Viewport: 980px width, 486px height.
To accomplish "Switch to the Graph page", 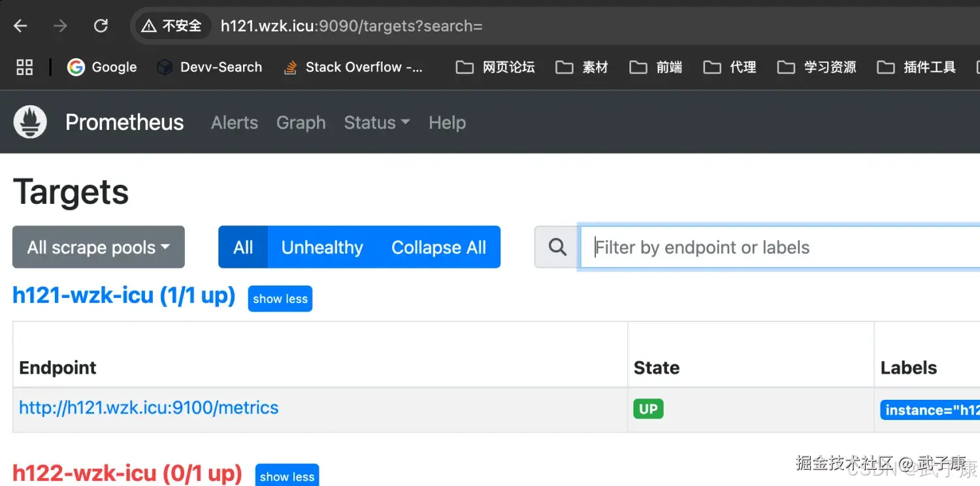I will coord(301,123).
